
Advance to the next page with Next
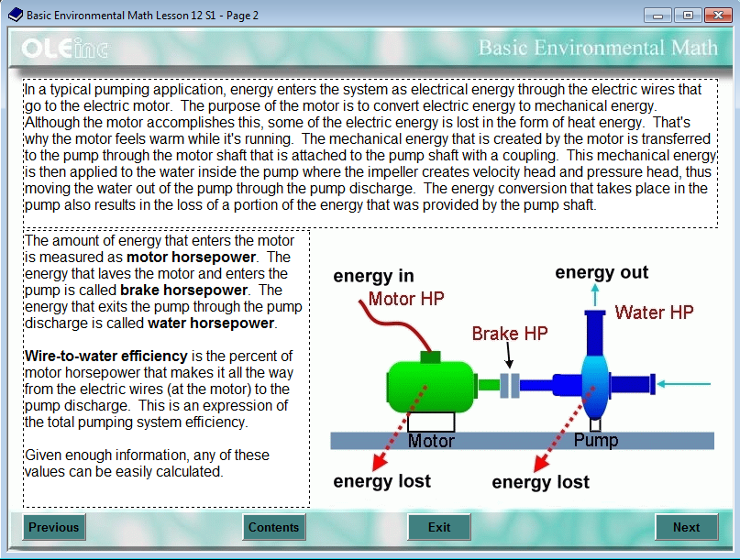tap(686, 527)
